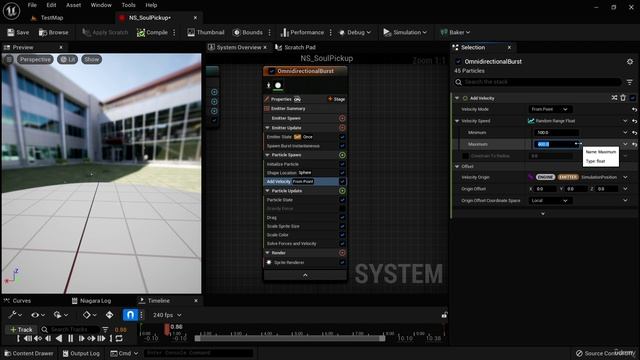This screenshot has width=640, height=360.
Task: Click the add module icon for Particle Spawn
Action: pos(342,155)
